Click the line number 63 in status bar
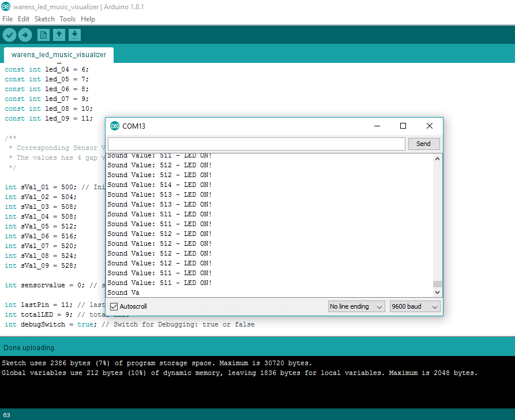Image resolution: width=515 pixels, height=420 pixels. (6, 415)
